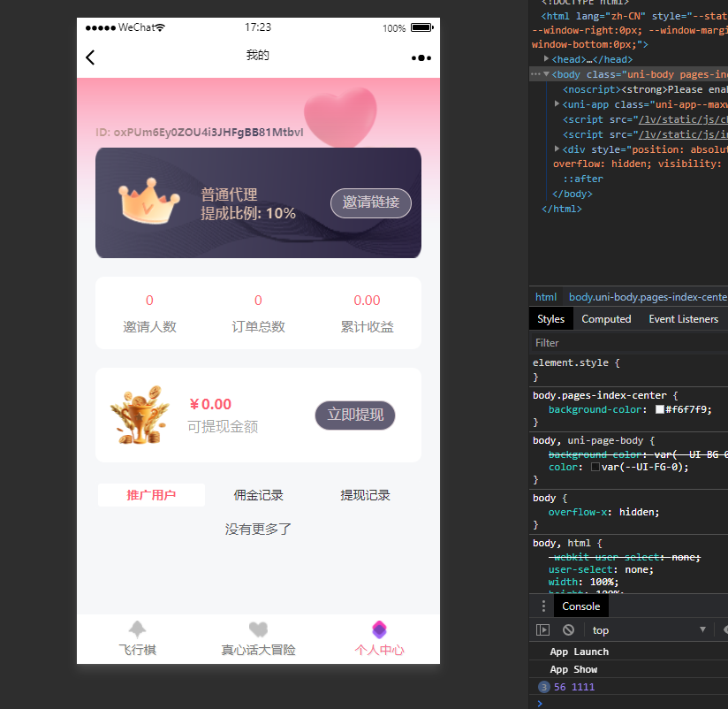Open the DevTools vertical three-dot menu

click(x=542, y=606)
